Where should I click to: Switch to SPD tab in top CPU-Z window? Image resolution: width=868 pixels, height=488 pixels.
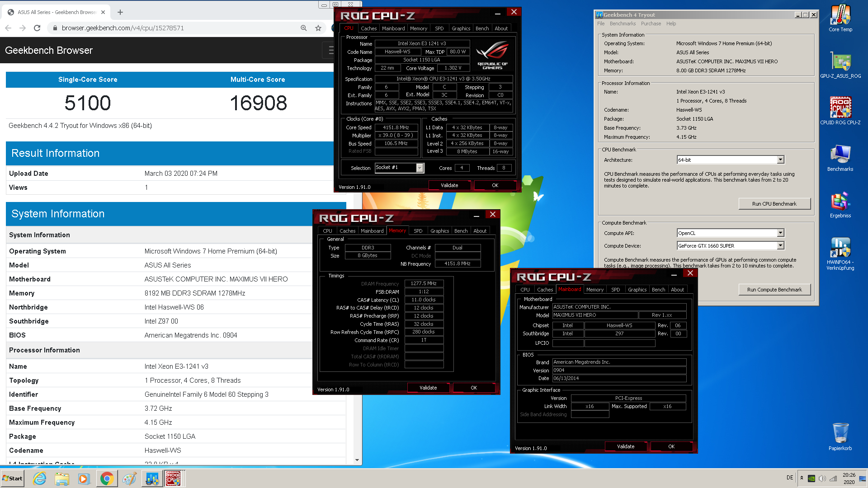click(439, 28)
